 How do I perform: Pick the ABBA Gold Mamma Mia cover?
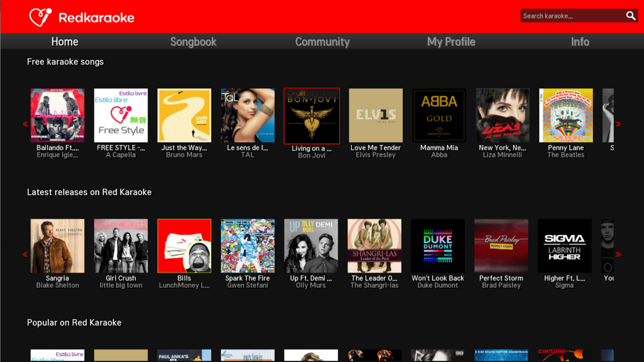tap(439, 115)
